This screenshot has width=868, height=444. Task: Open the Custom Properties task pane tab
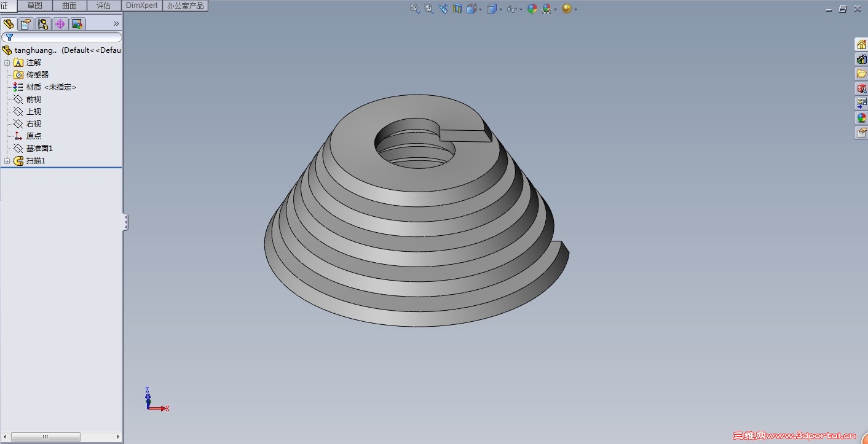click(x=861, y=133)
